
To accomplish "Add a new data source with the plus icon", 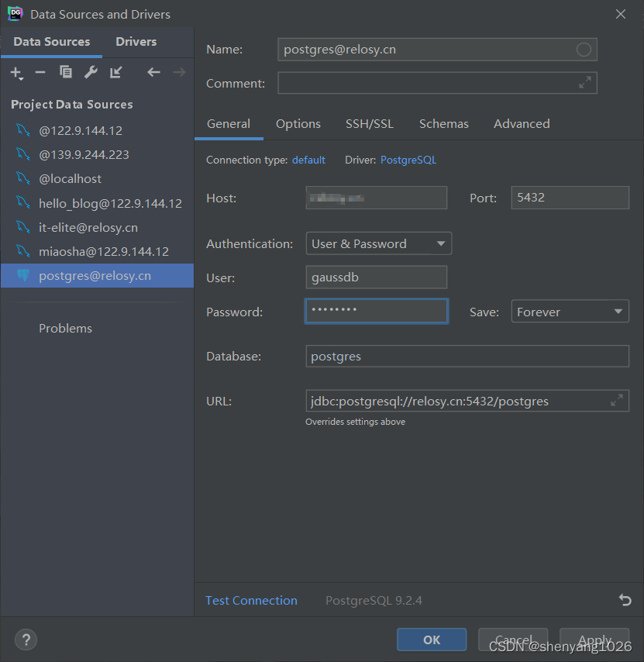I will [15, 72].
